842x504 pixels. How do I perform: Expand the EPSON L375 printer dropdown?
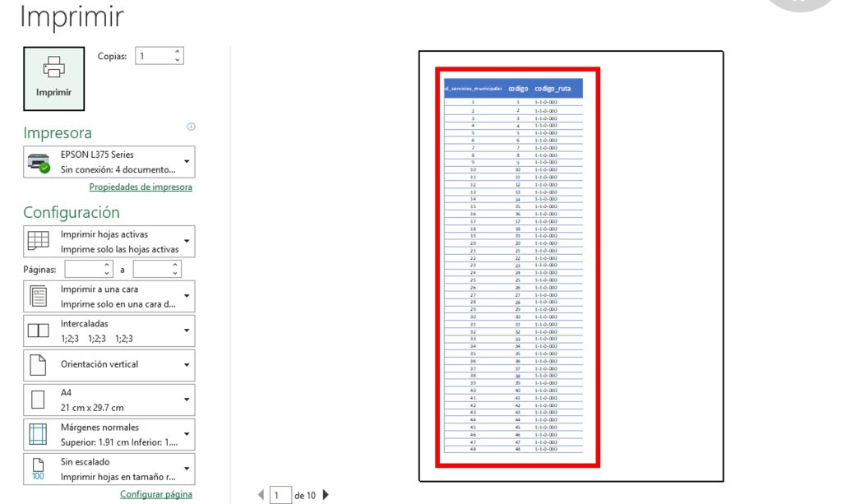187,161
